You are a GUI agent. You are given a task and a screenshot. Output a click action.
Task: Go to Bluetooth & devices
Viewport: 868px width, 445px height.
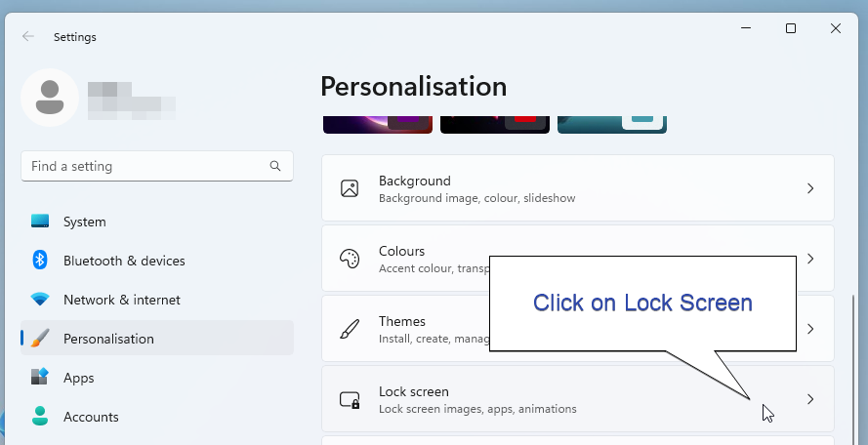coord(157,261)
